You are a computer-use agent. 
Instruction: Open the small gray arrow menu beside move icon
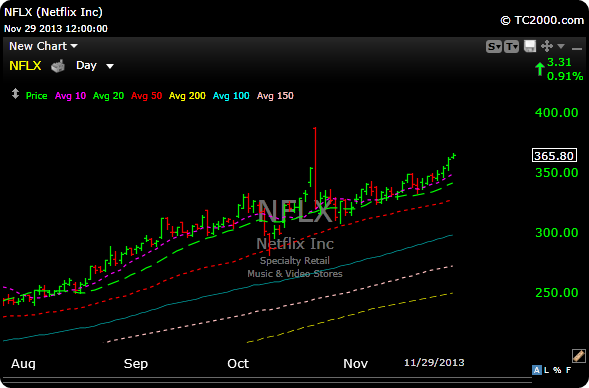point(561,46)
